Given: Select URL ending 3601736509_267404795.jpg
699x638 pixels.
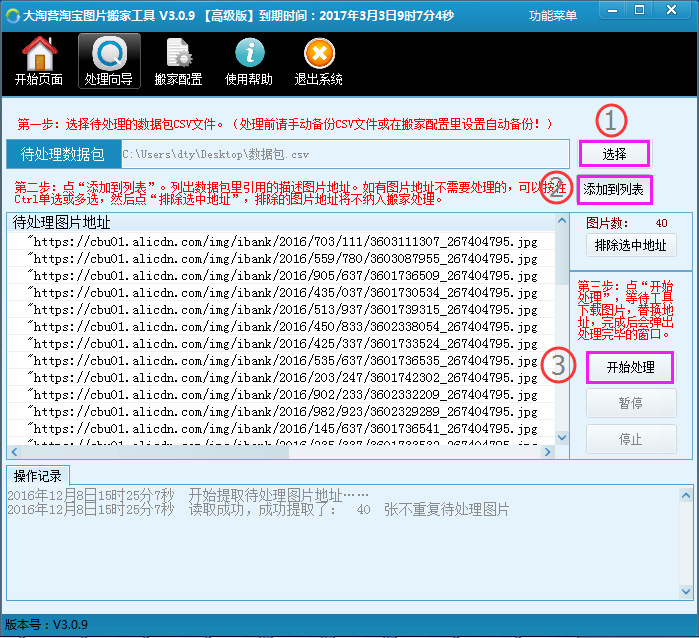Looking at the screenshot, I should click(x=282, y=276).
